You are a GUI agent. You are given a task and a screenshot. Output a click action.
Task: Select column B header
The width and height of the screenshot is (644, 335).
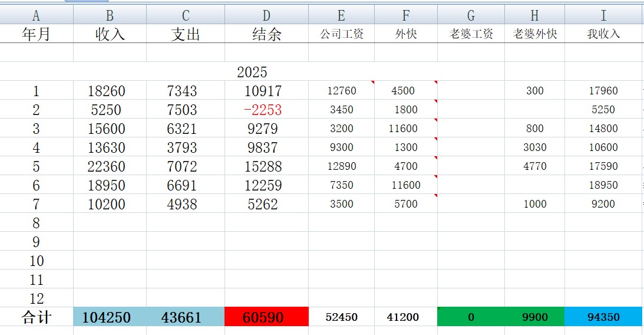[110, 15]
